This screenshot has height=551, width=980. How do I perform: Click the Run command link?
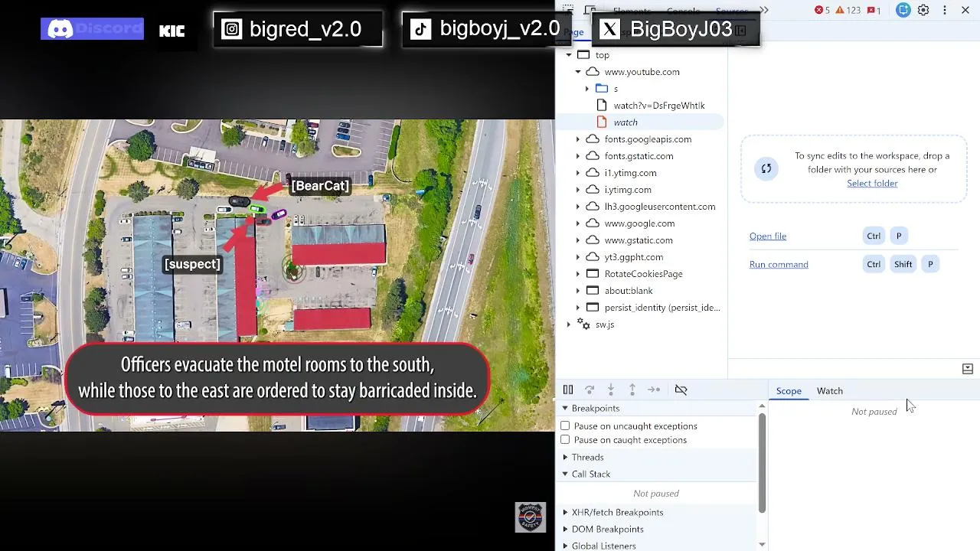coord(779,264)
